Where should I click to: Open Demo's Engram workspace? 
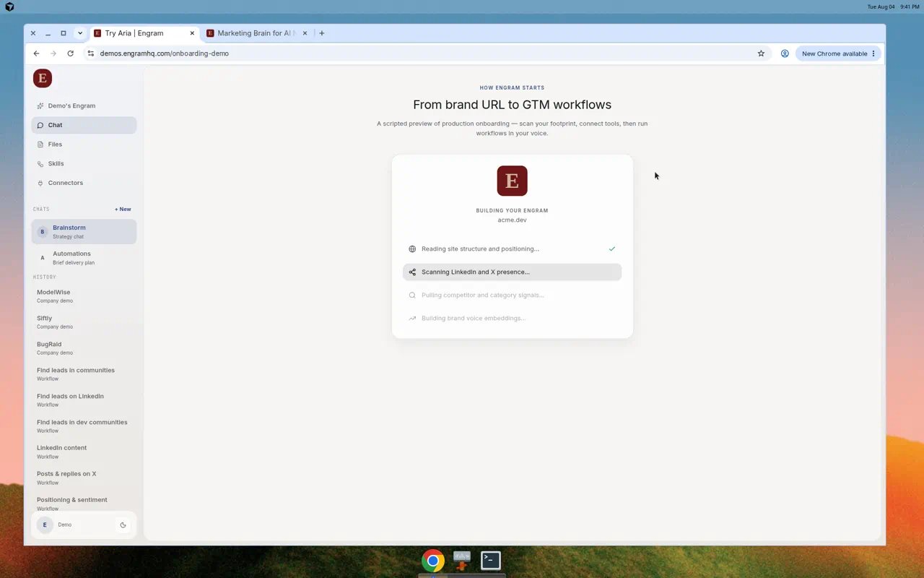[x=84, y=105]
